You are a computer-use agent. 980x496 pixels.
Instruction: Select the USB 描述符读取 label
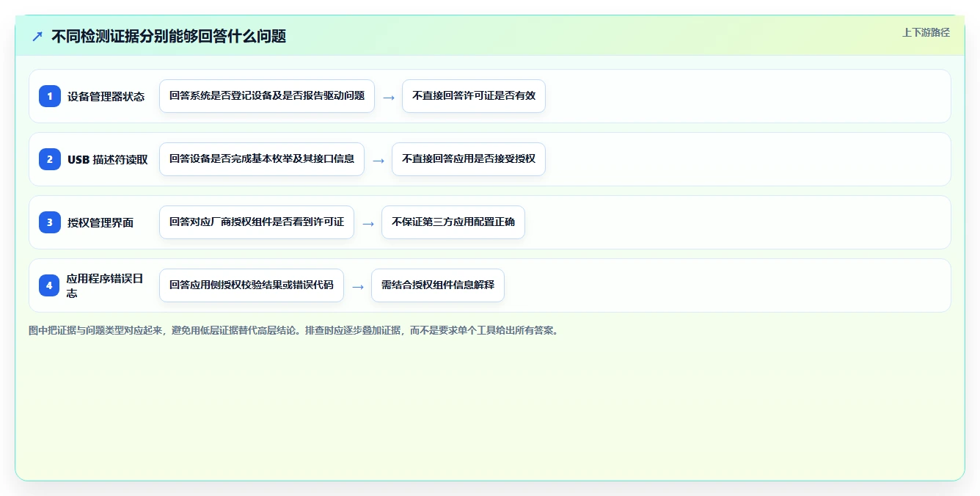tap(108, 159)
